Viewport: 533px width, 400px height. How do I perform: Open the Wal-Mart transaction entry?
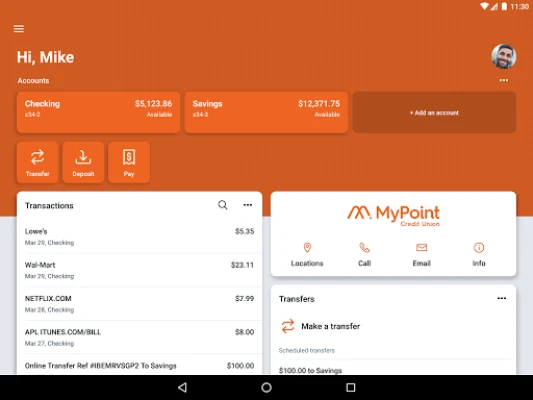139,270
